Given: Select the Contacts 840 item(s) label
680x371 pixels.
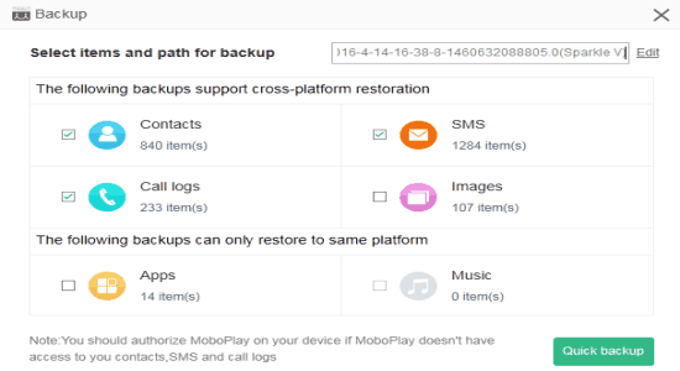Looking at the screenshot, I should pos(173,145).
